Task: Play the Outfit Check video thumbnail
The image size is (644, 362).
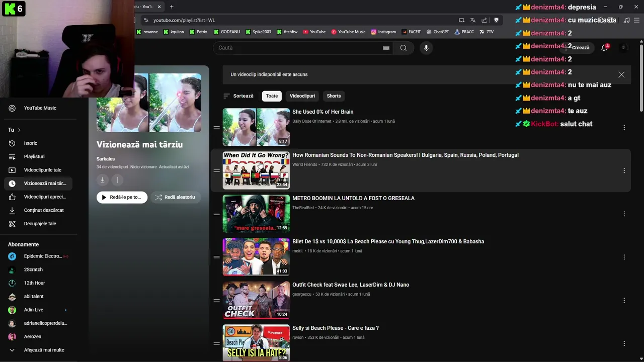Action: pyautogui.click(x=256, y=300)
